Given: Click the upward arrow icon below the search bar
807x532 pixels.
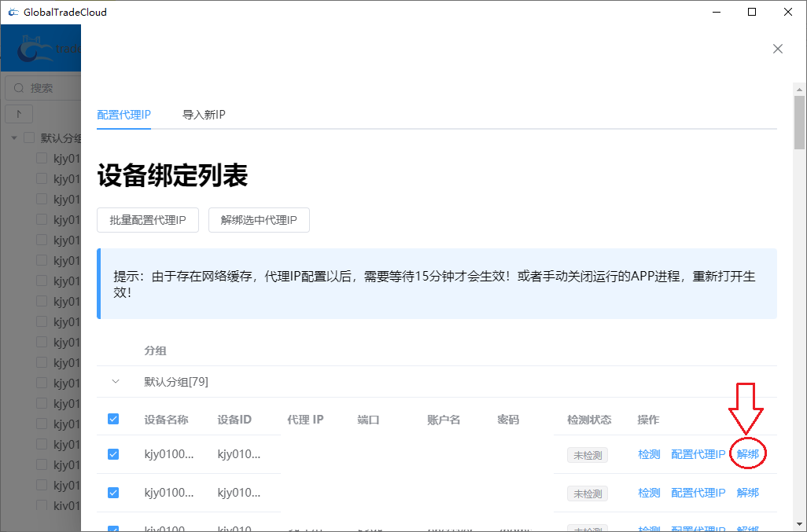Looking at the screenshot, I should pyautogui.click(x=18, y=113).
